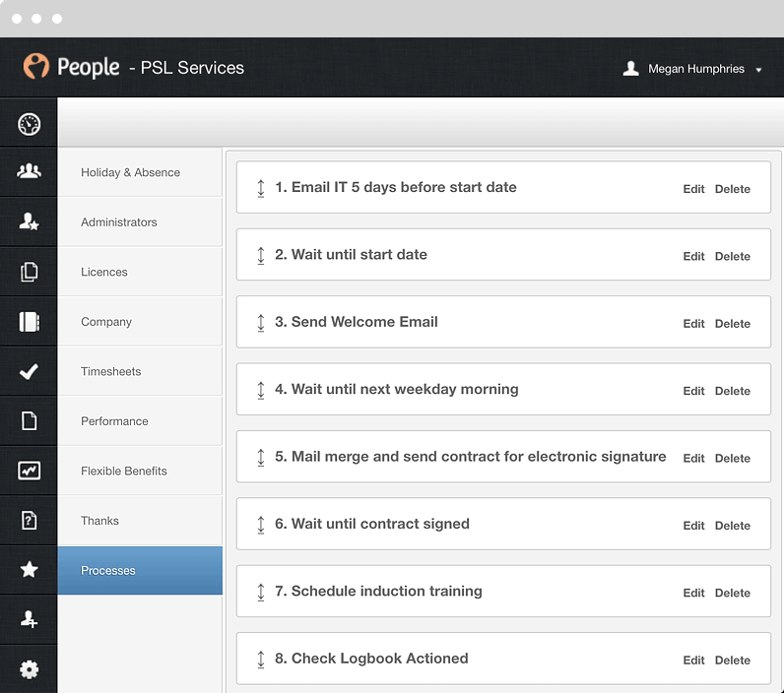Click reorder handle for Schedule induction training
The width and height of the screenshot is (784, 693).
[x=260, y=592]
